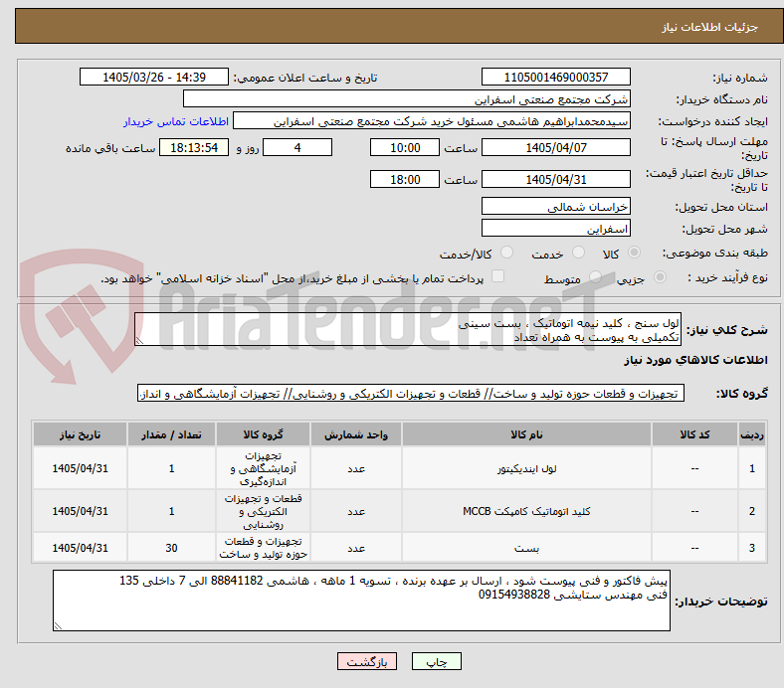
Task: Click the استان محل تحویل province field
Action: pyautogui.click(x=555, y=207)
